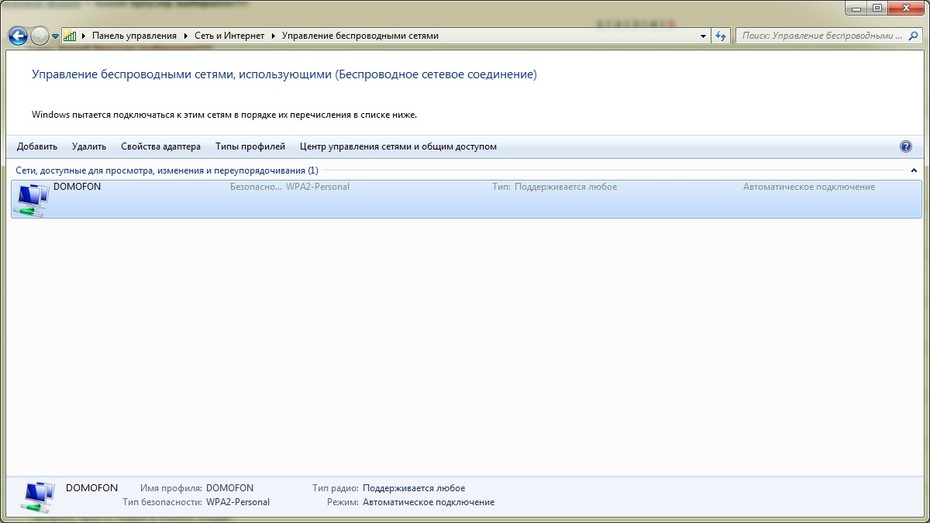Click WPA2-Personal security text in list row
The image size is (930, 523).
pyautogui.click(x=317, y=187)
